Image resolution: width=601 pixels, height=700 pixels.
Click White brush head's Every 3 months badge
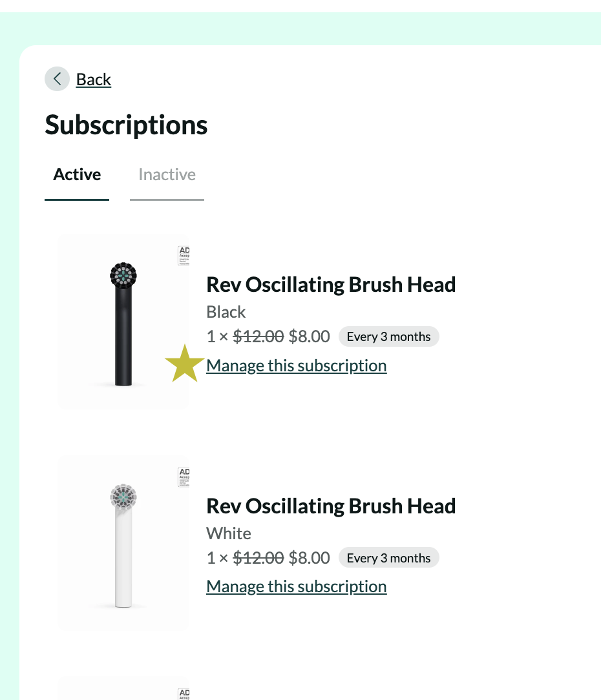click(x=388, y=558)
